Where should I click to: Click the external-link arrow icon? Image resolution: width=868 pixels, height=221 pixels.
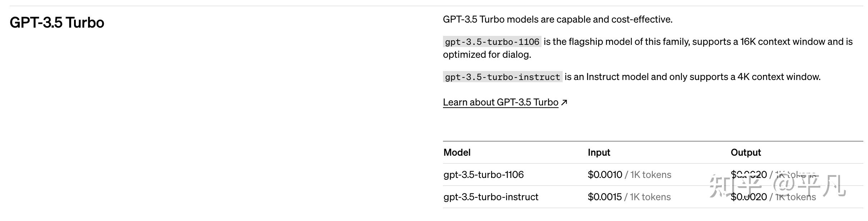click(564, 103)
